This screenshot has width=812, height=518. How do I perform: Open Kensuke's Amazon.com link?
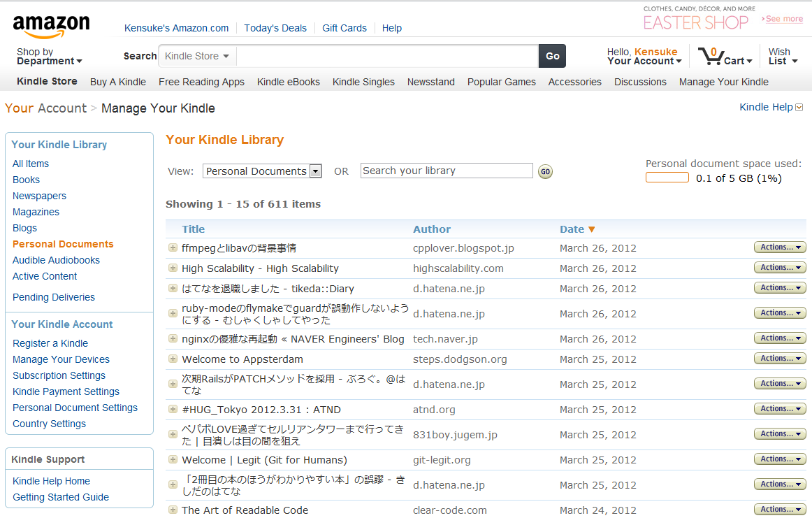176,28
